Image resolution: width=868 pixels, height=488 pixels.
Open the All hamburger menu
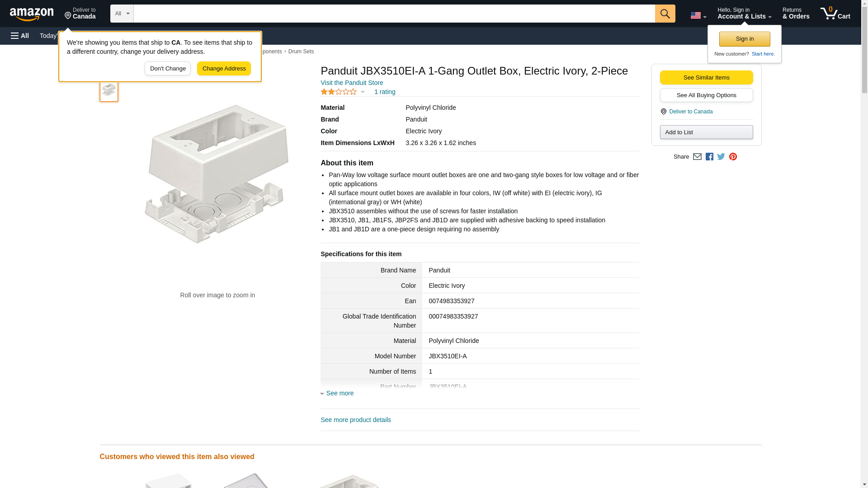pos(20,36)
